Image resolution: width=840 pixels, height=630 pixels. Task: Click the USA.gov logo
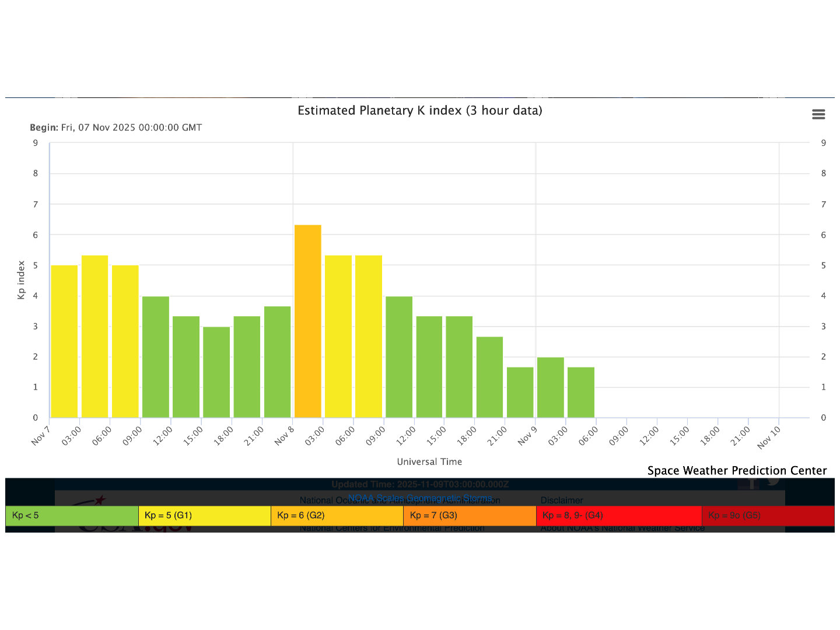coord(134,527)
